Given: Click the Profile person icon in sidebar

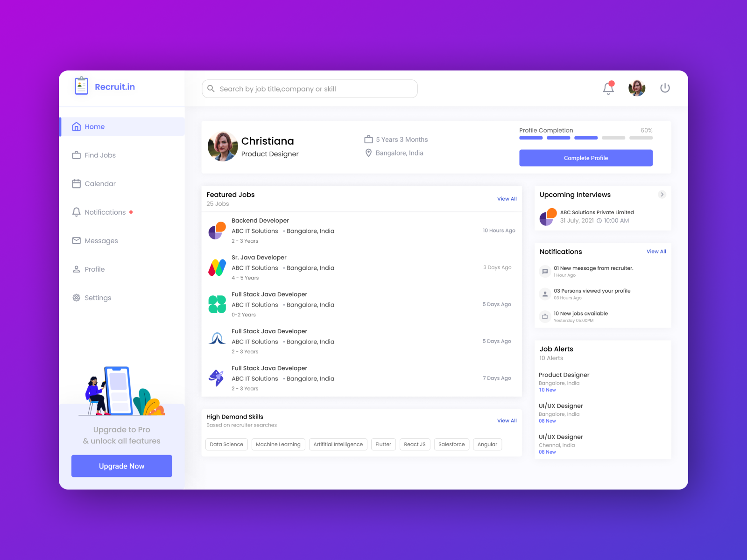Looking at the screenshot, I should click(77, 269).
